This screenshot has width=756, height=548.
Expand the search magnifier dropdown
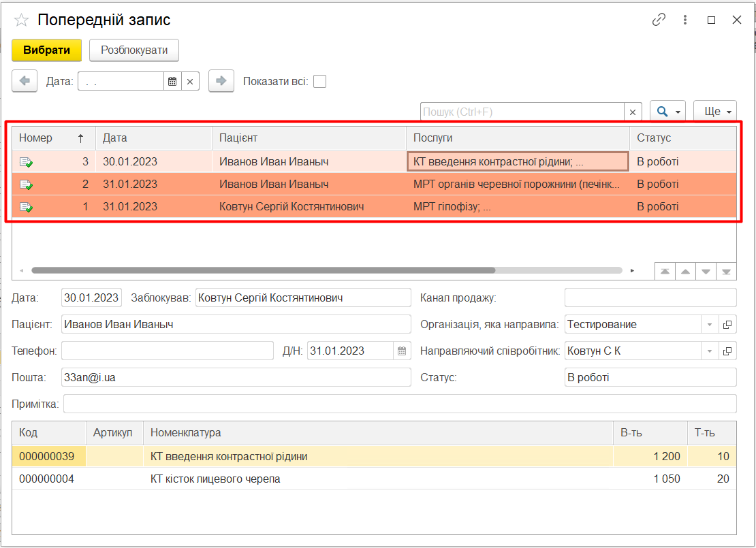pyautogui.click(x=667, y=112)
